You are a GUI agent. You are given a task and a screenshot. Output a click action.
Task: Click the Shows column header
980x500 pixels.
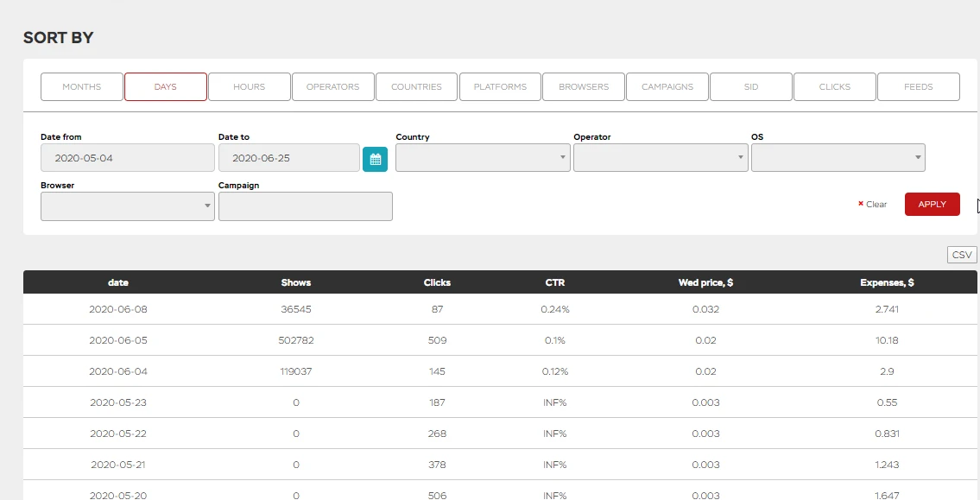[296, 282]
